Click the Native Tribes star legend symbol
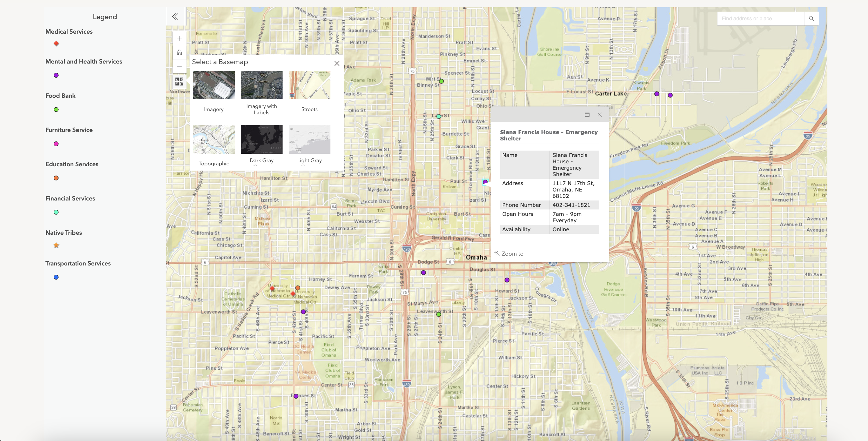868x441 pixels. click(x=56, y=245)
